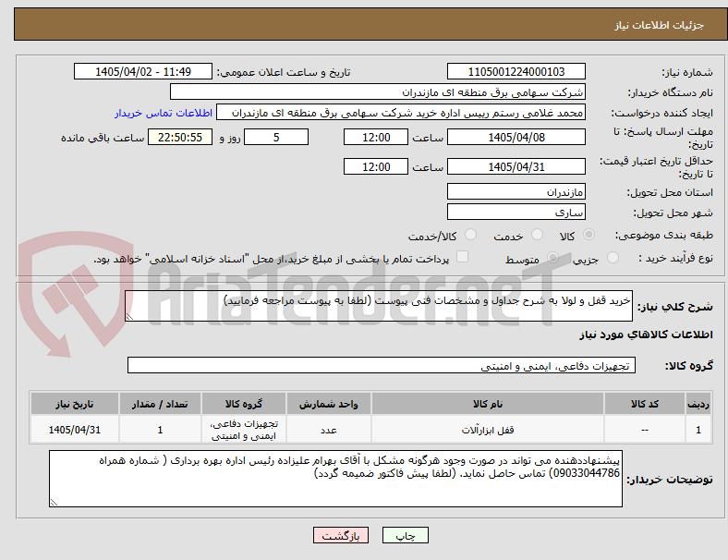Screen dimensions: 728x560
Task: Toggle the اسناد خزانه اسلامی payment checkbox
Action: (x=462, y=257)
